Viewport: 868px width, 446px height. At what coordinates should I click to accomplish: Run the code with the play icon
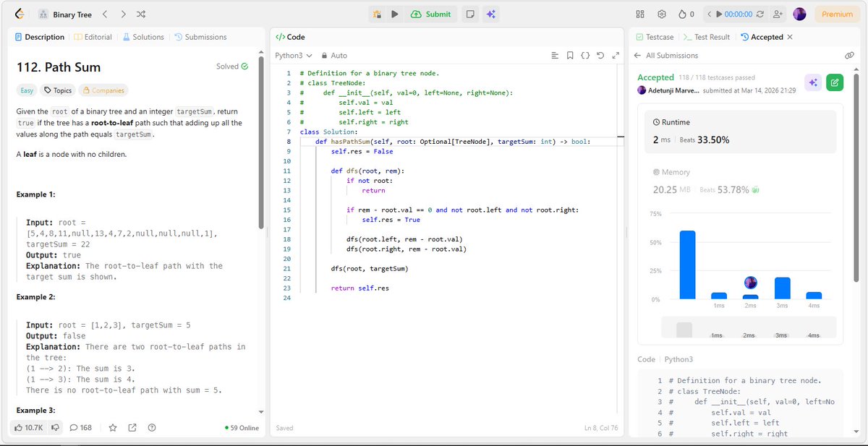395,14
